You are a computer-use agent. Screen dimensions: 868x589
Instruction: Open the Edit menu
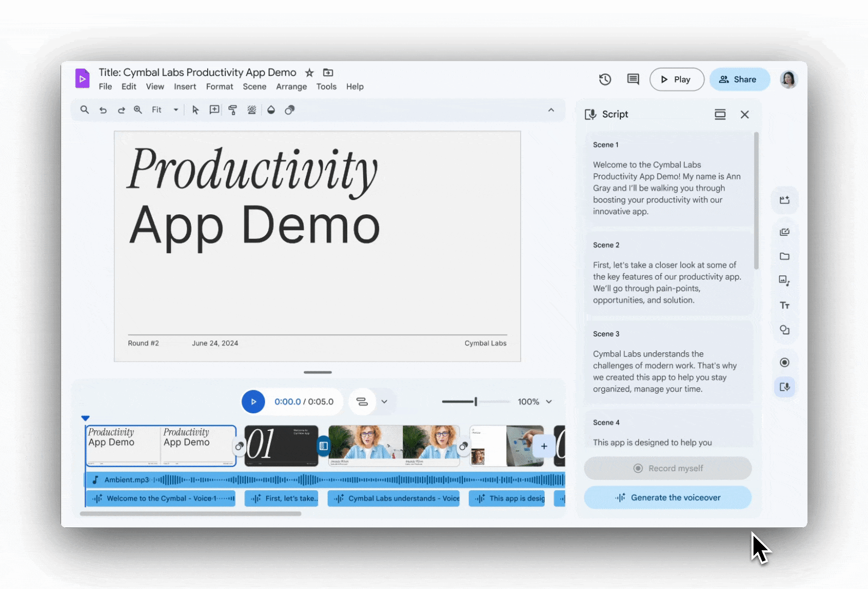[129, 87]
